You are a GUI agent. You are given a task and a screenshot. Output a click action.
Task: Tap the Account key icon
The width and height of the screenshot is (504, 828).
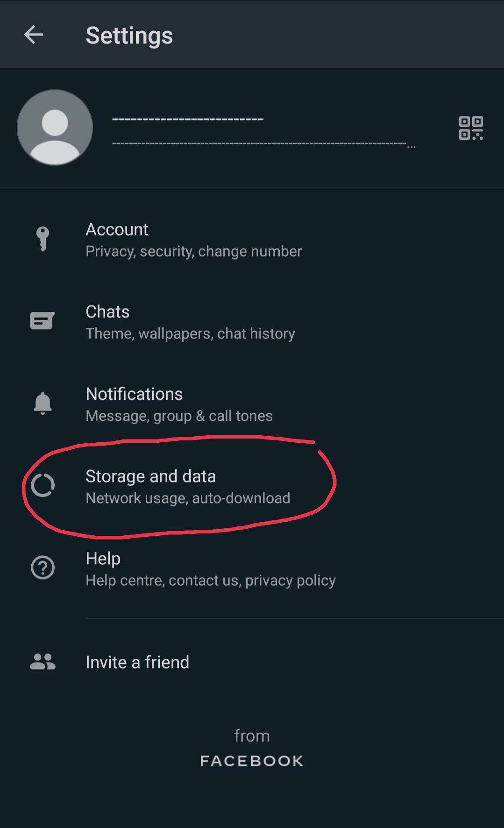43,239
